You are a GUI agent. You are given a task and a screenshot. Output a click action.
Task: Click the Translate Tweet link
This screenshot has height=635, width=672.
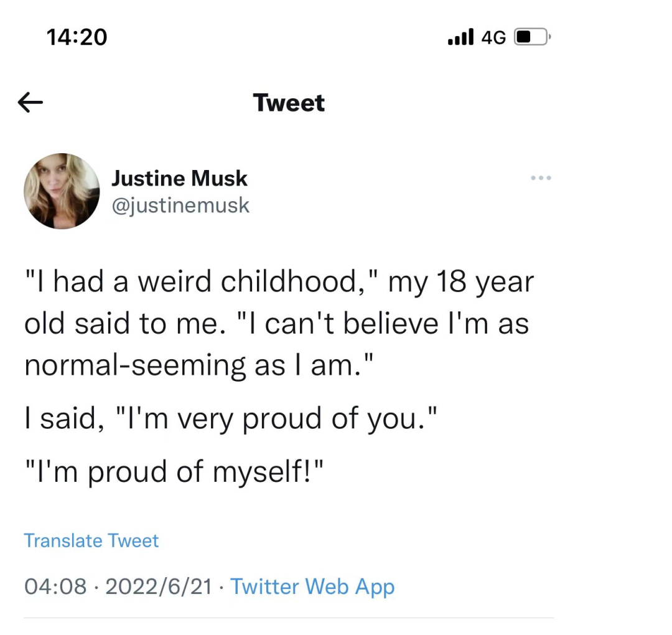(x=91, y=540)
